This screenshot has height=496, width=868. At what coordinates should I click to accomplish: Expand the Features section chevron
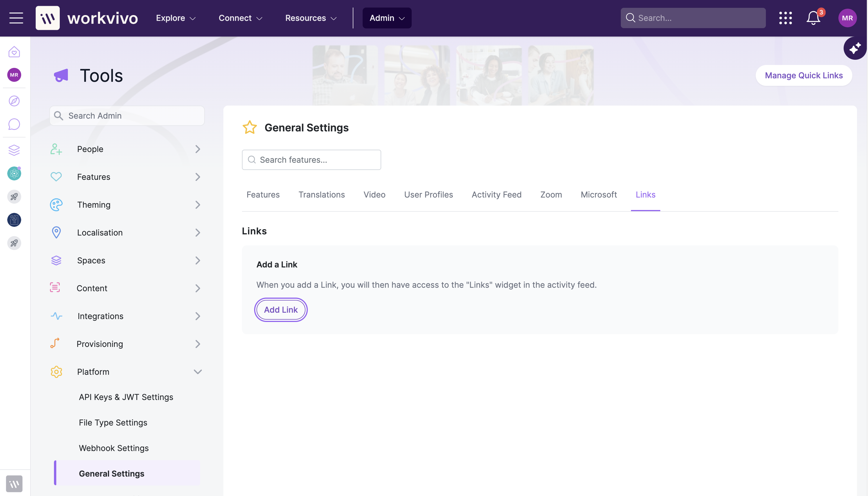198,177
